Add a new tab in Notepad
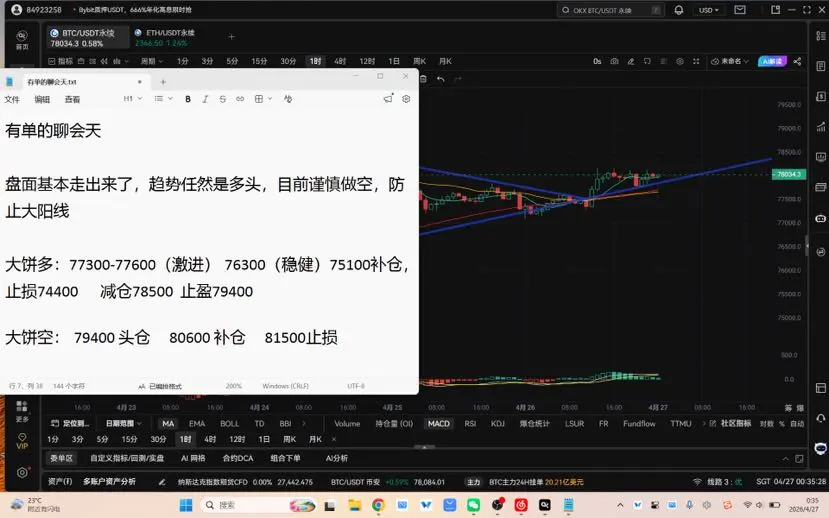The width and height of the screenshot is (829, 518). tap(163, 82)
